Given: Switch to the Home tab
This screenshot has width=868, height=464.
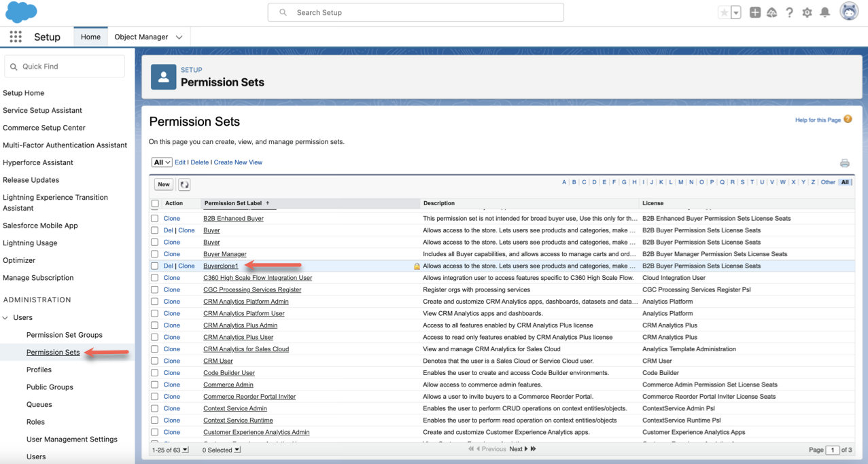Looking at the screenshot, I should (90, 37).
